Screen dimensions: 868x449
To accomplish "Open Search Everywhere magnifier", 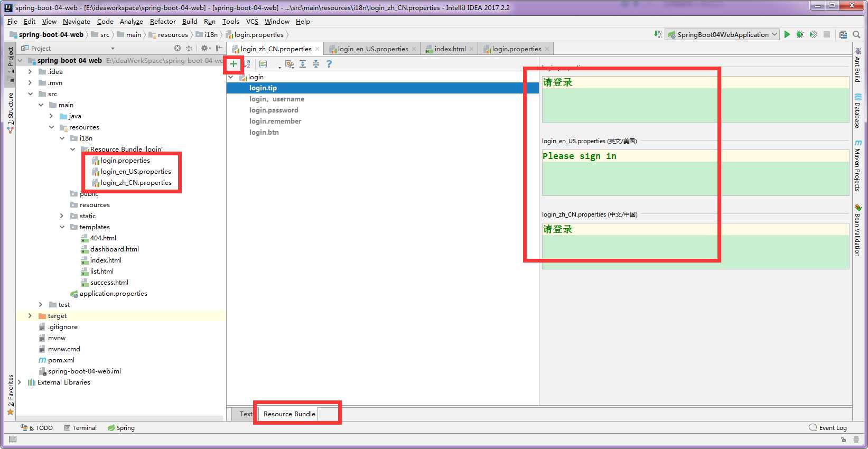I will [x=856, y=34].
